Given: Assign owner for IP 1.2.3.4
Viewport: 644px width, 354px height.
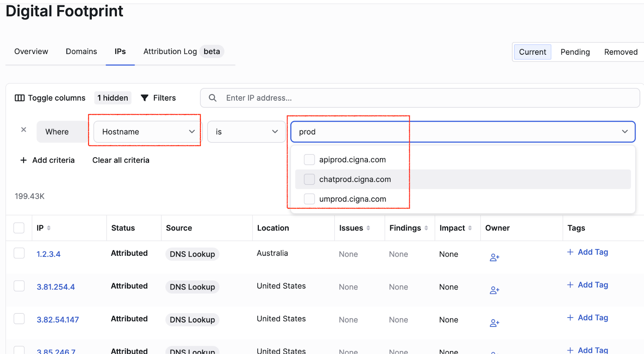Looking at the screenshot, I should pos(494,257).
